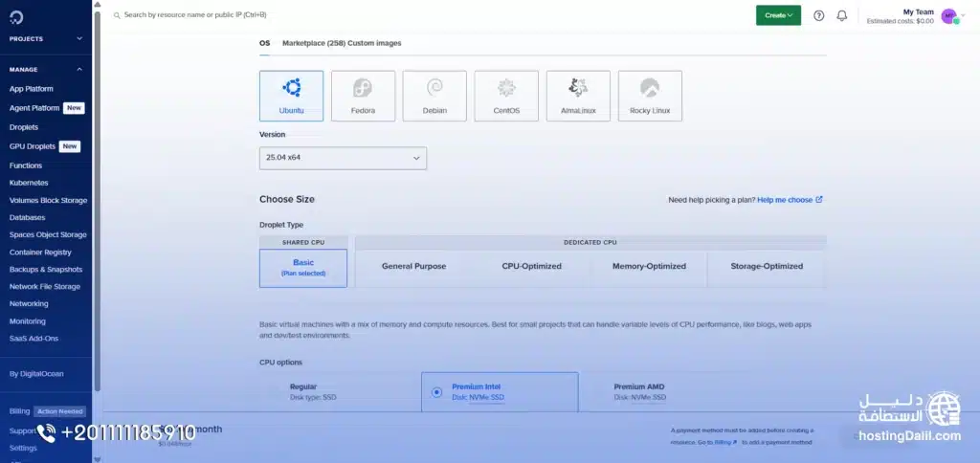Open Billing with Action Needed badge
980x463 pixels.
tap(47, 411)
